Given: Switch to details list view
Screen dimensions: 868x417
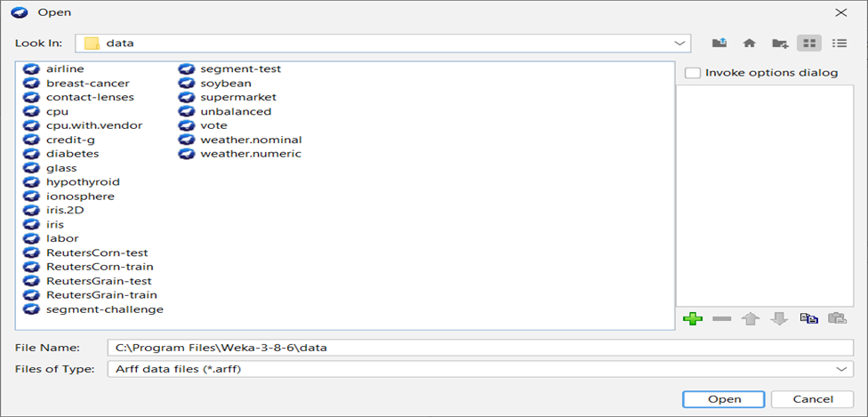Looking at the screenshot, I should (x=840, y=44).
